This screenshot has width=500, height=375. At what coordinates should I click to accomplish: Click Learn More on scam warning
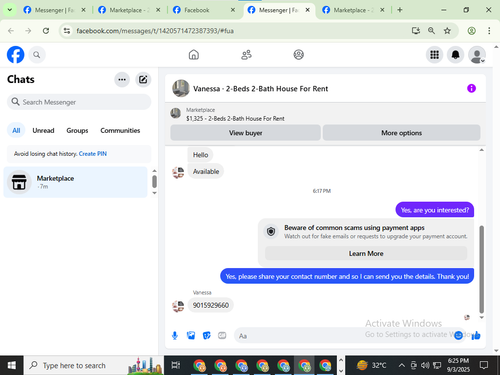click(x=366, y=253)
